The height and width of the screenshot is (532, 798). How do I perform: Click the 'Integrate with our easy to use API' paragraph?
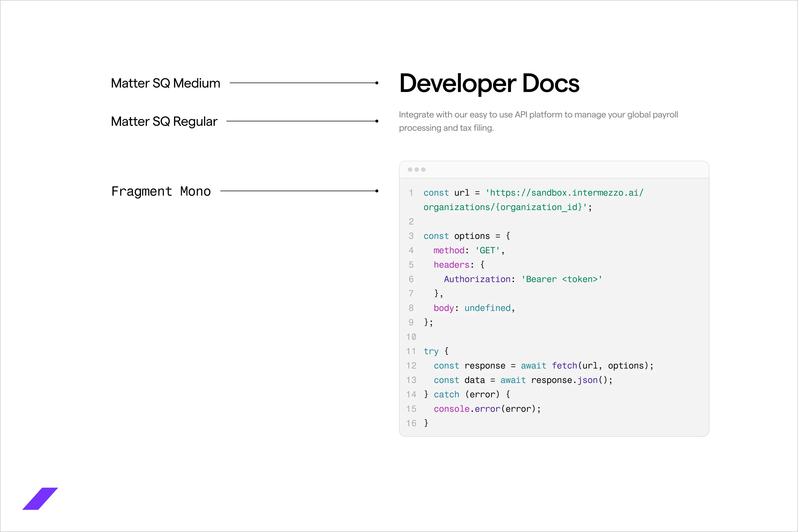point(538,121)
